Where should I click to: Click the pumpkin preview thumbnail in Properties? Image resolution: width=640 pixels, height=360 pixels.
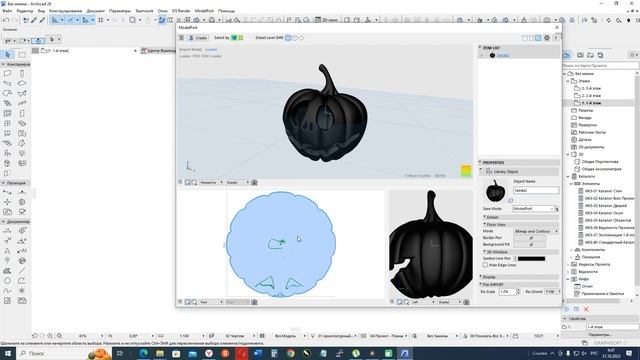495,191
